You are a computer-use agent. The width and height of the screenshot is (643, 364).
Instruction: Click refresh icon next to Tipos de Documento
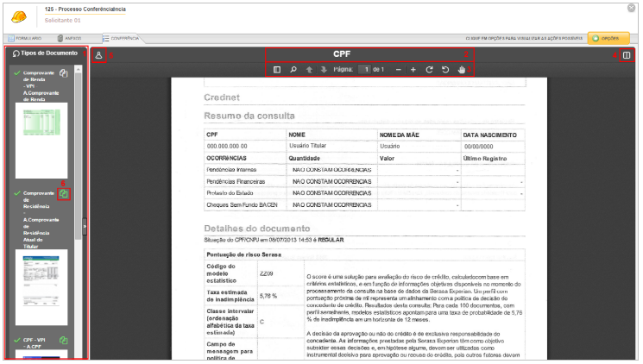(16, 53)
